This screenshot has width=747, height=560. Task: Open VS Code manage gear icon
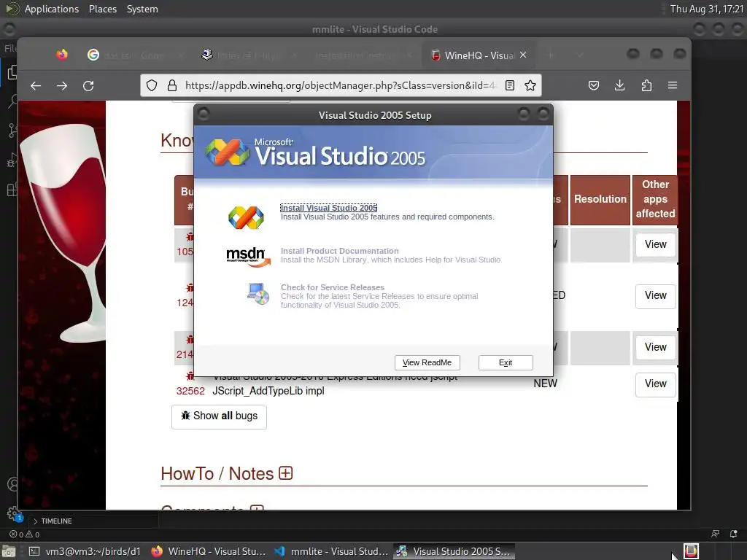point(13,513)
